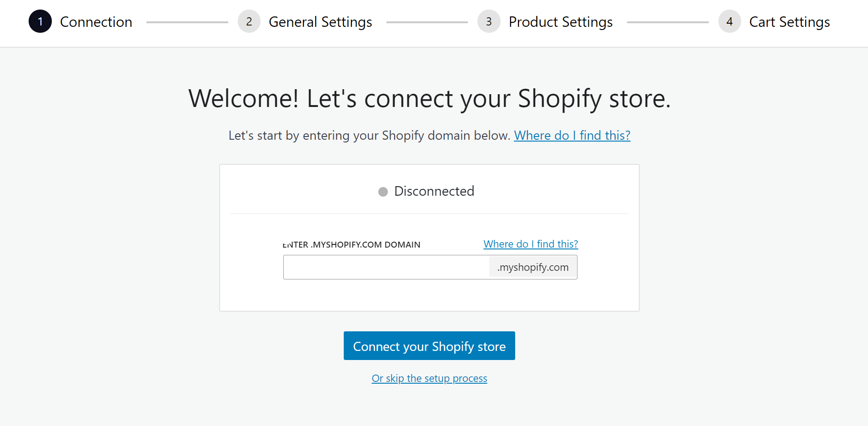
Task: Click the step 1 circle icon
Action: (40, 21)
